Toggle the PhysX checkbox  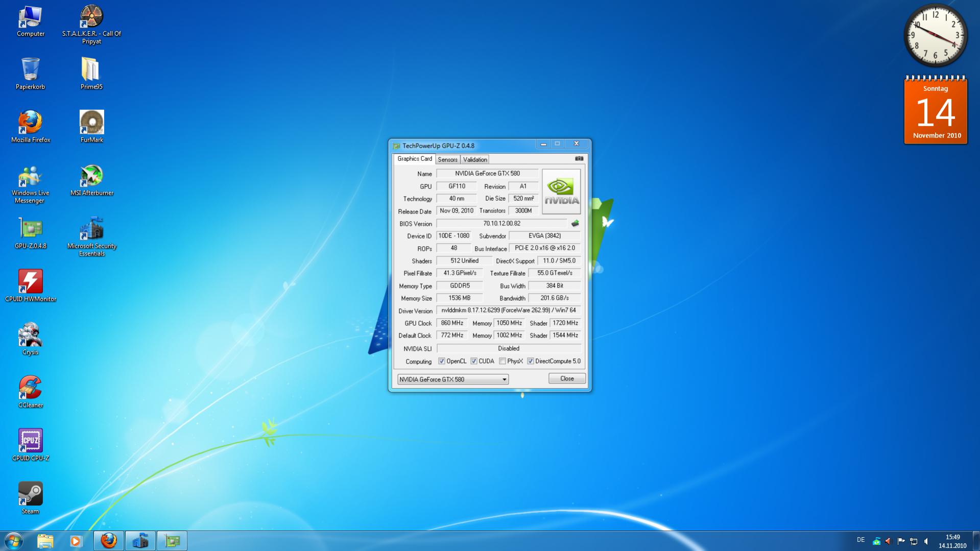(503, 362)
